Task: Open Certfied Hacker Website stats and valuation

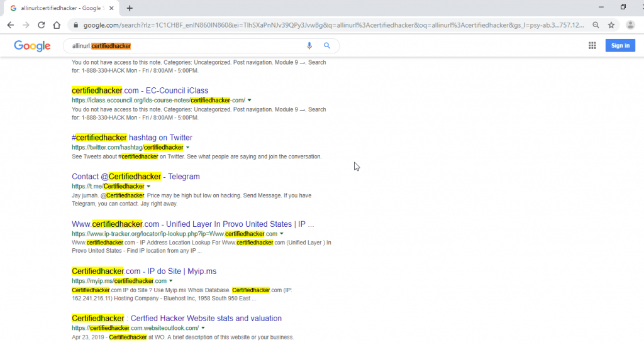Action: coord(177,319)
